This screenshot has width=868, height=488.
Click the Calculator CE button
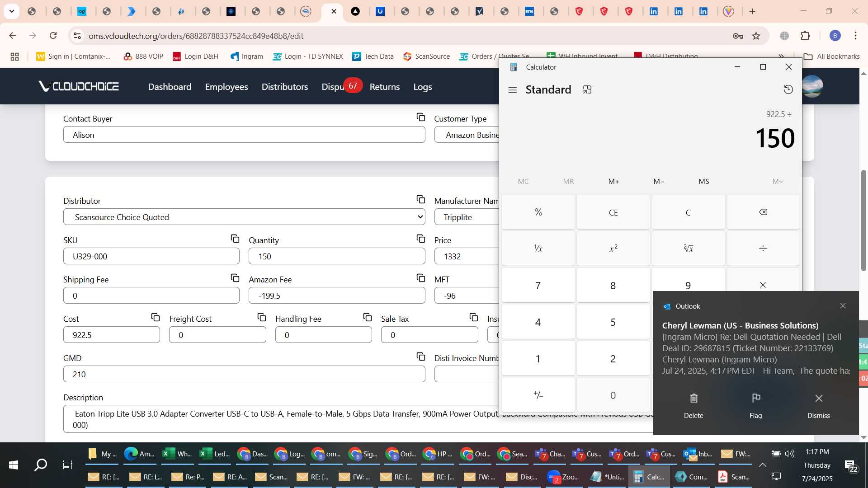point(613,212)
